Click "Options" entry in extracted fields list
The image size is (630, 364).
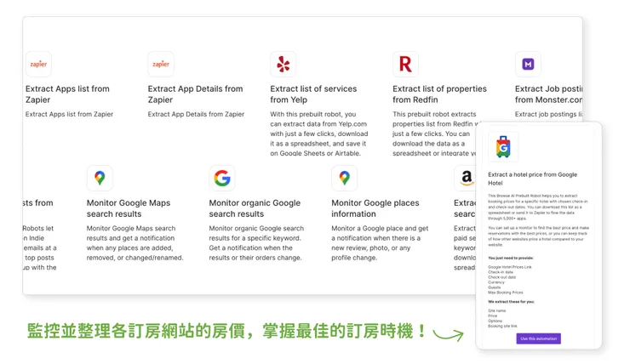495,321
